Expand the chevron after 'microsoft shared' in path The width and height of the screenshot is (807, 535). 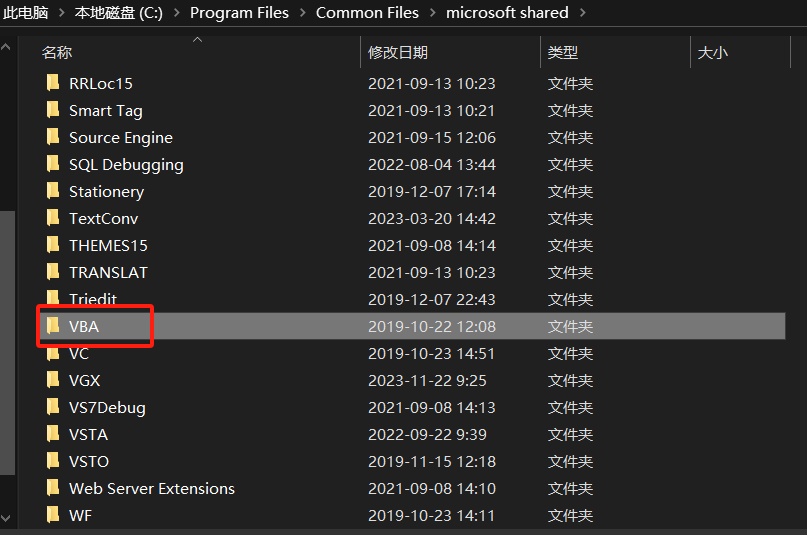pyautogui.click(x=583, y=13)
